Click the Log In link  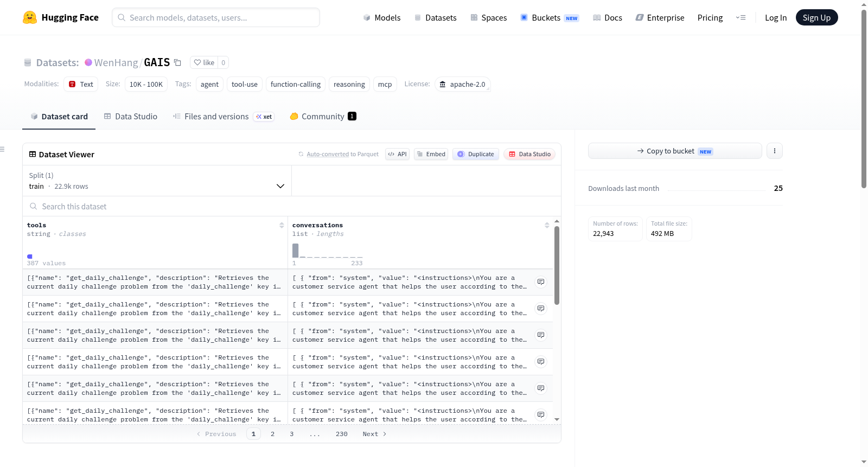[776, 17]
